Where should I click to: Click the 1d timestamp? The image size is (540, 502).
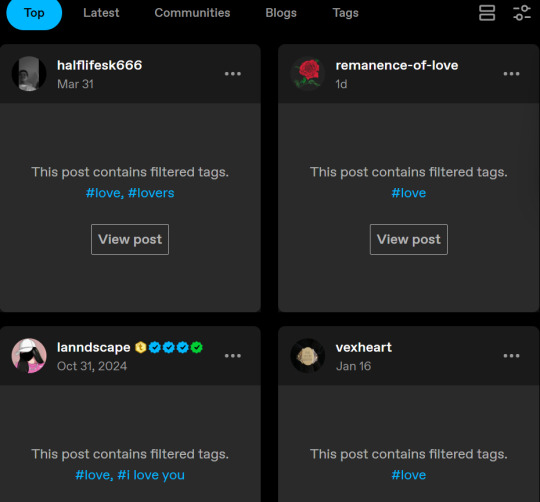(x=341, y=84)
